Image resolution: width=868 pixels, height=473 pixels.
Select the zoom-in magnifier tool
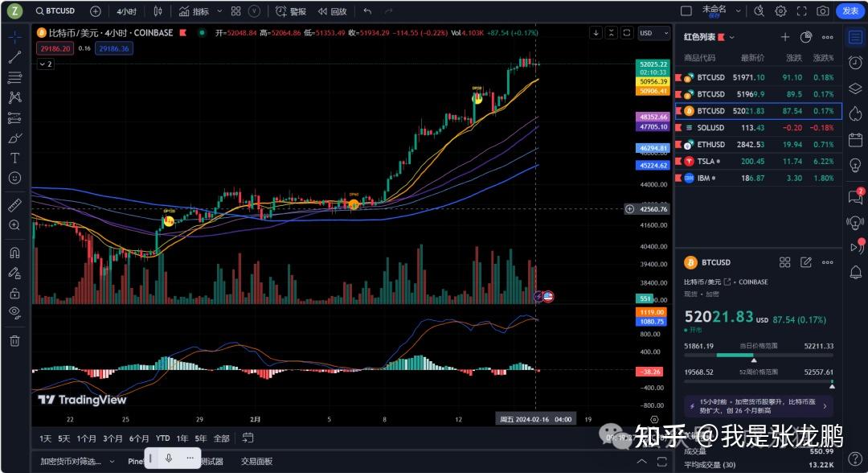pos(15,225)
